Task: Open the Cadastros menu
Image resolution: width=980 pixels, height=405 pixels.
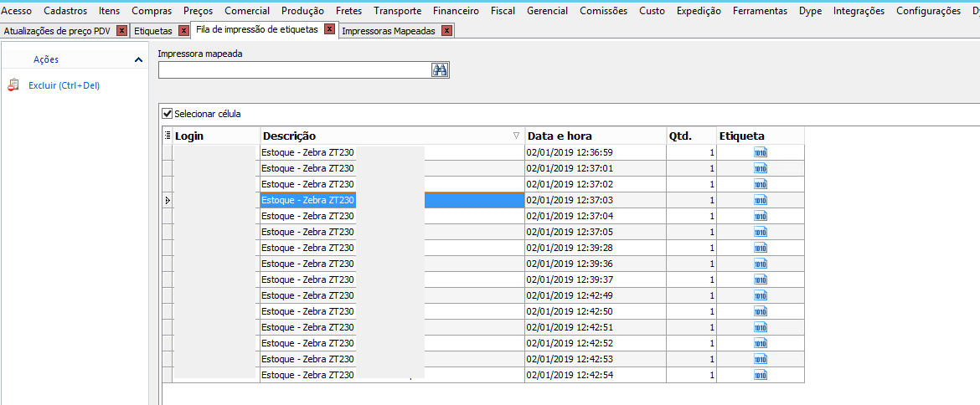Action: point(65,11)
